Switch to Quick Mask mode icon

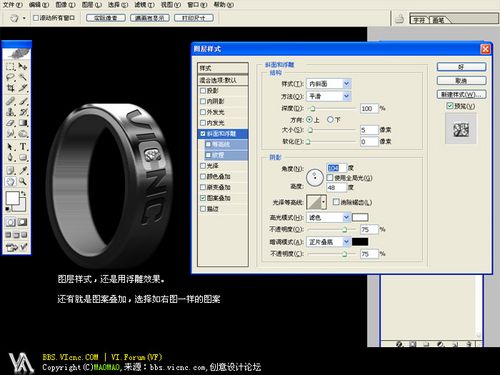22,222
